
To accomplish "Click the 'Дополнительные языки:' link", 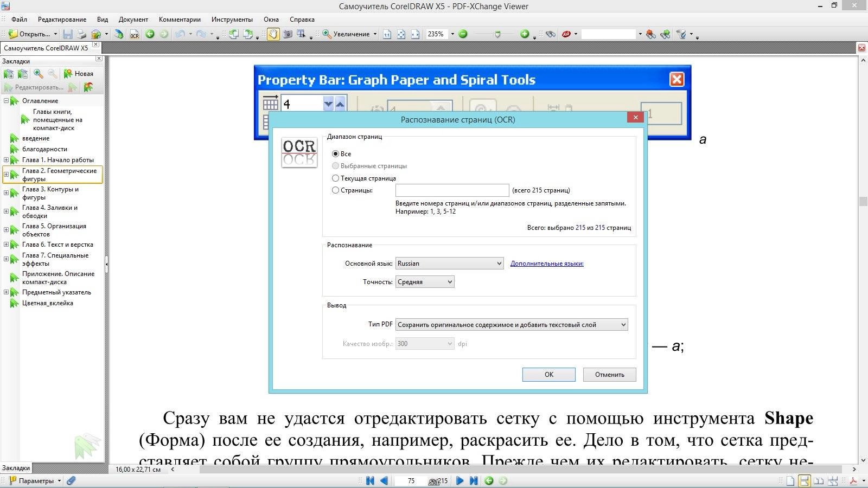I will click(x=547, y=264).
